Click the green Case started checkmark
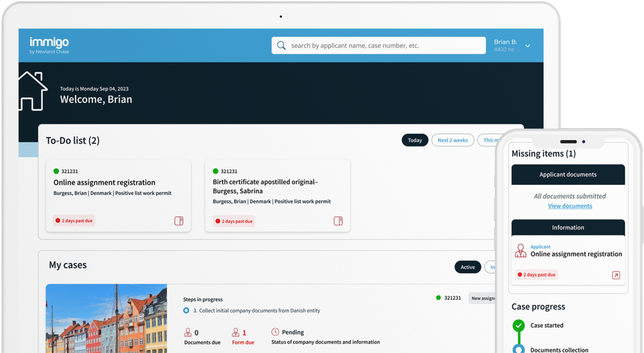 (x=519, y=325)
